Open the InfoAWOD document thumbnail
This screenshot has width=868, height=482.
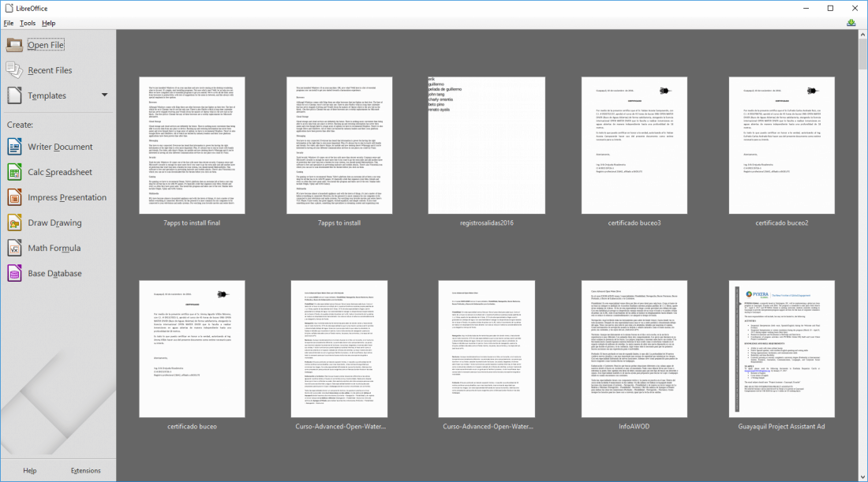coord(634,348)
